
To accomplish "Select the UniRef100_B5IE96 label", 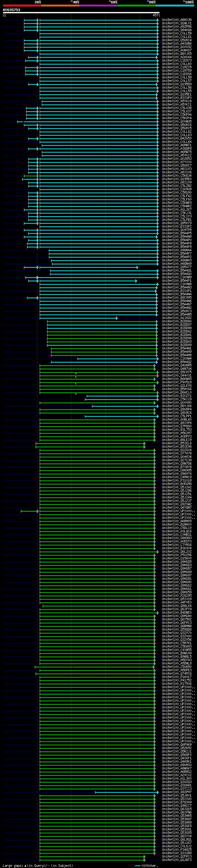I will [x=177, y=446].
